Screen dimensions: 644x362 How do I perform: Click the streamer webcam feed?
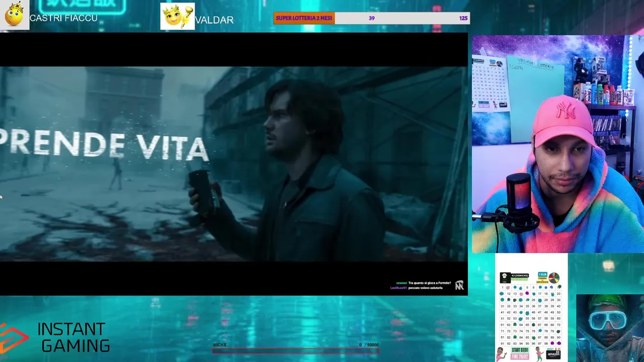pos(558,144)
